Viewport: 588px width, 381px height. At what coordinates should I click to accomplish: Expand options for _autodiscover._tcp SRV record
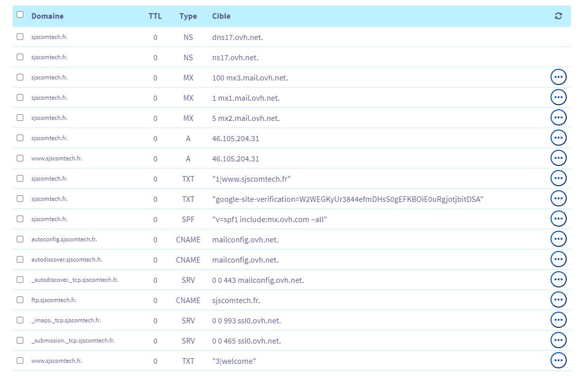(x=558, y=280)
